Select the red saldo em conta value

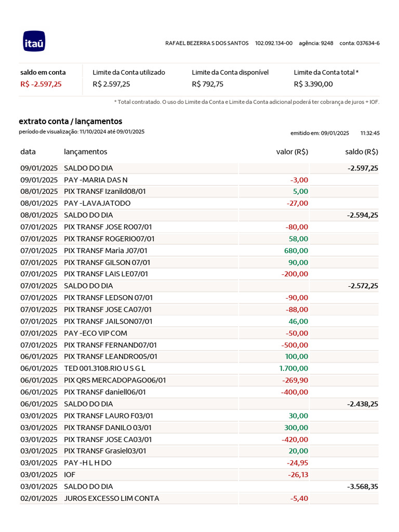pyautogui.click(x=41, y=84)
